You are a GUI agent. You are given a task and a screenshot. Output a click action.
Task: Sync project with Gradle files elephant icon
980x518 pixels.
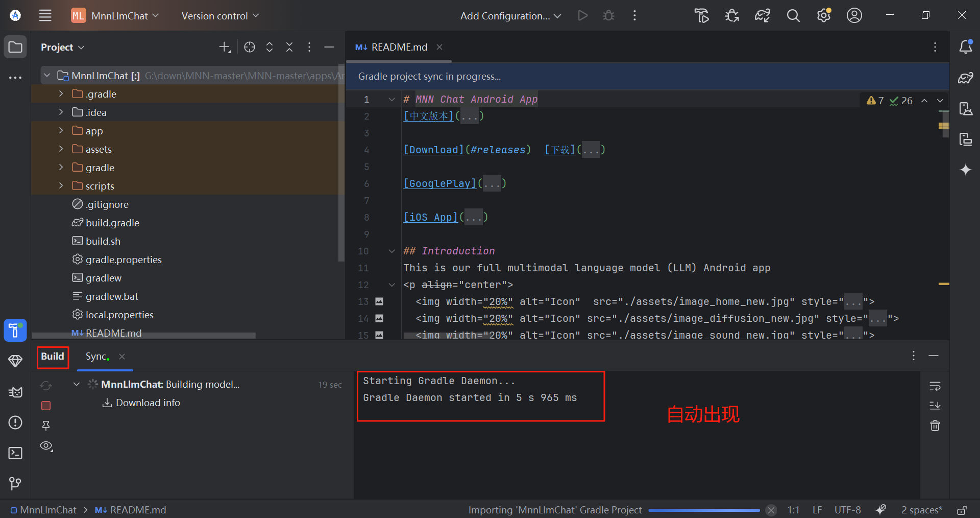pyautogui.click(x=763, y=16)
